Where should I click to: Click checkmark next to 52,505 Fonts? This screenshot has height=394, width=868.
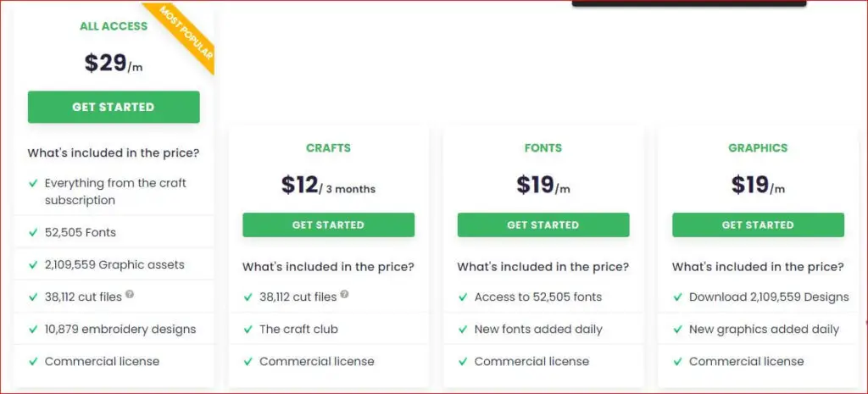pos(33,232)
